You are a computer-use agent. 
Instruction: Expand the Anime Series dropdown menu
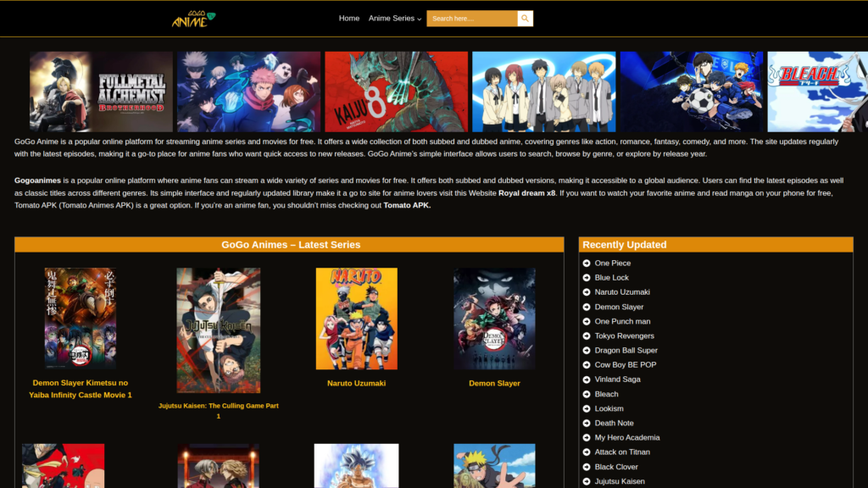[x=394, y=19]
